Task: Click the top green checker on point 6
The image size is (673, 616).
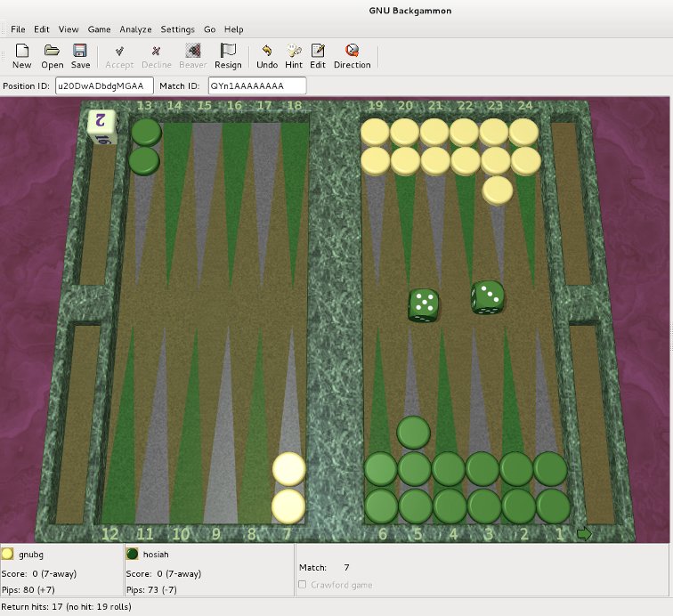Action: pyautogui.click(x=381, y=469)
